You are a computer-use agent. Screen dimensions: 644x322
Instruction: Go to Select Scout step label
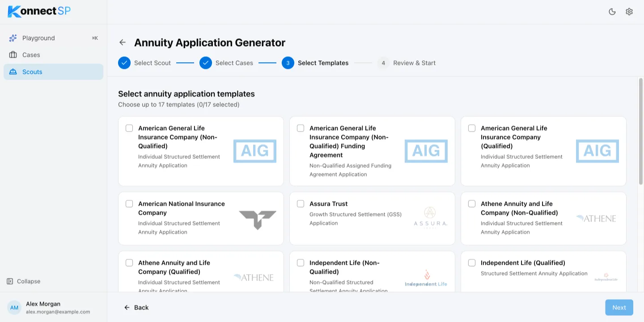153,63
